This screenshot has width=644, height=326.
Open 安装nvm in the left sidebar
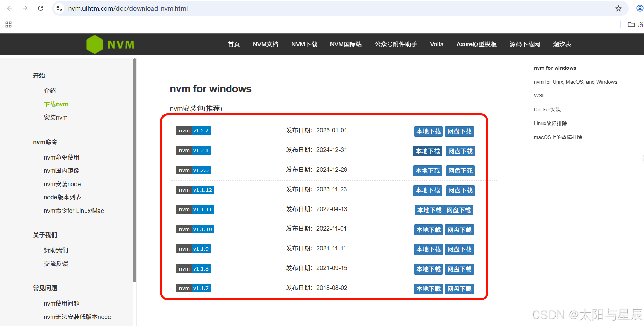(x=55, y=118)
